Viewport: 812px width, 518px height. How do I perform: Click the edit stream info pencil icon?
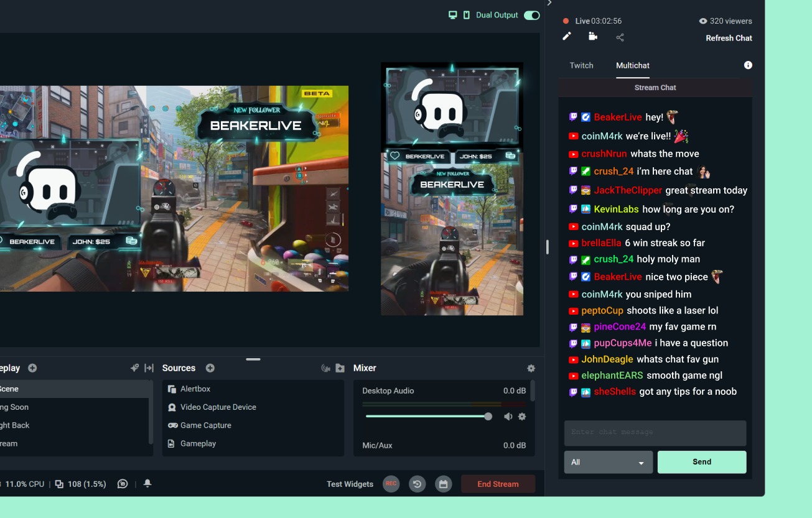[566, 37]
